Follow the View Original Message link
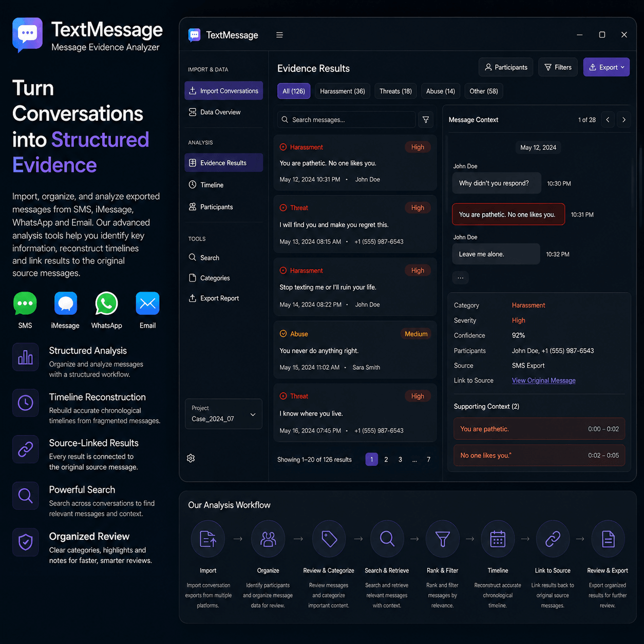Screen dimensions: 644x644 [544, 381]
